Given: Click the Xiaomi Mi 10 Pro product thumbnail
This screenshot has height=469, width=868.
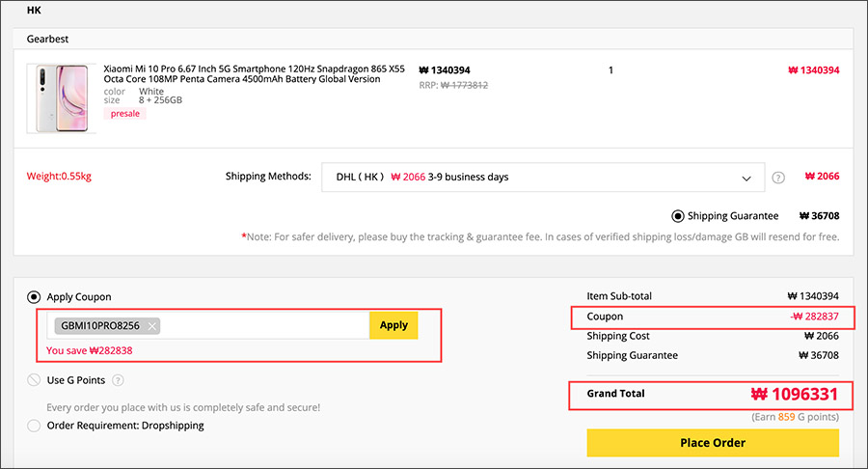Looking at the screenshot, I should (62, 98).
